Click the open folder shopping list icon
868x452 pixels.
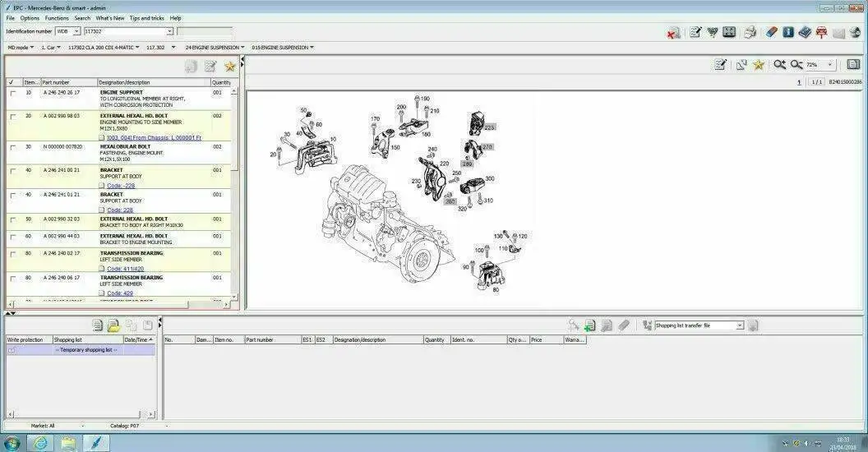point(113,325)
